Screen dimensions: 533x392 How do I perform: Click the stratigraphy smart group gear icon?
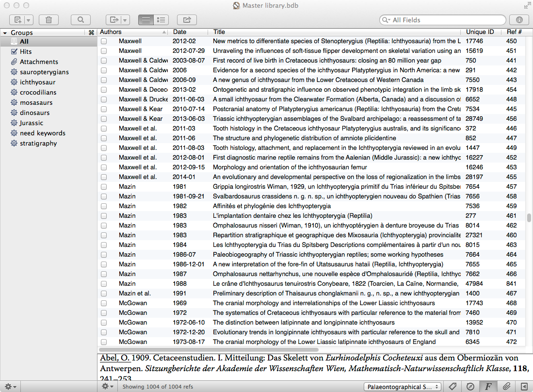(14, 143)
